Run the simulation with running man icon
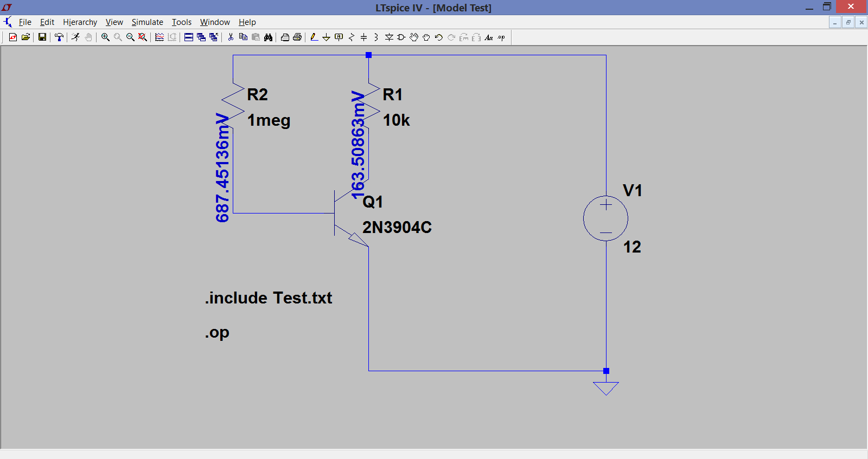 pos(75,37)
